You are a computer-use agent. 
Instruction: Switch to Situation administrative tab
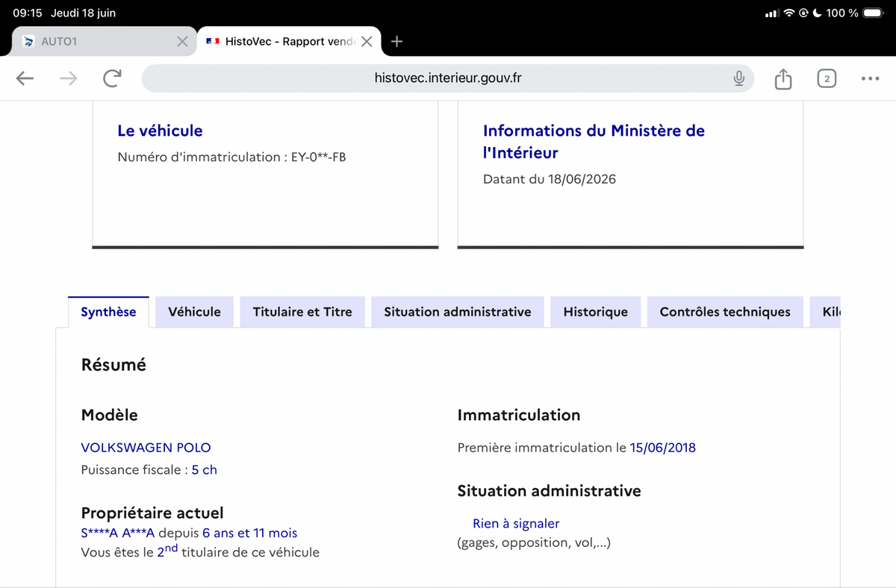pos(458,312)
